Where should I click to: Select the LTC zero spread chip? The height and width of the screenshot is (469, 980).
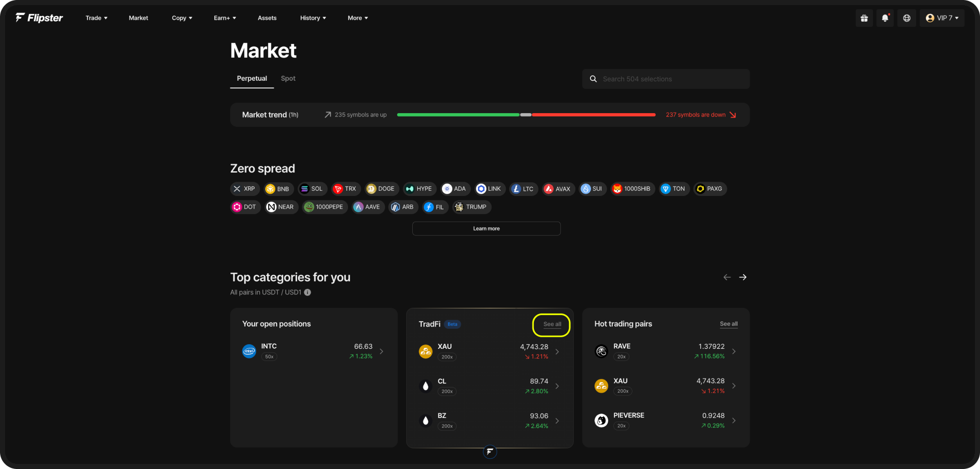pyautogui.click(x=523, y=189)
